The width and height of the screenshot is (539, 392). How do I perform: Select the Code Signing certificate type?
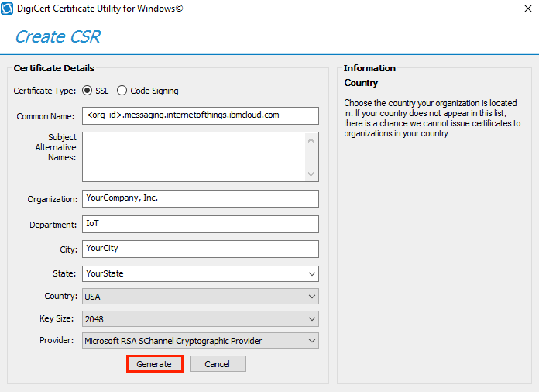click(x=122, y=91)
